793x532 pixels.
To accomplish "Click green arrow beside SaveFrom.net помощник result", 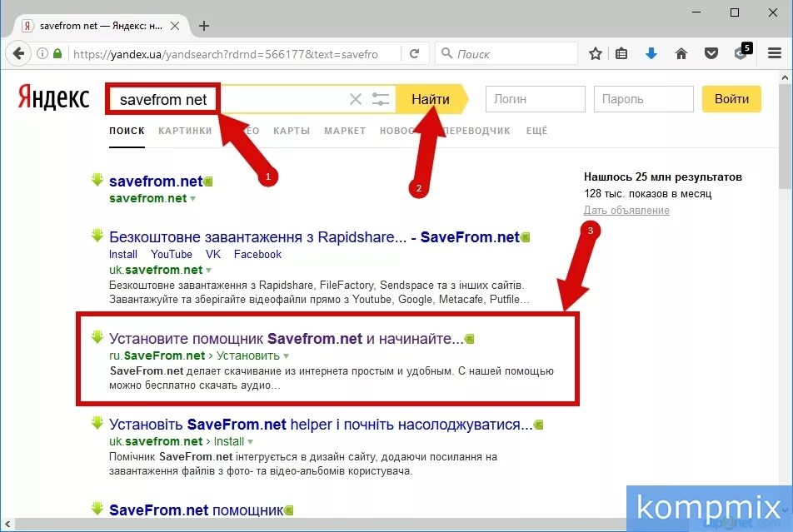I will [97, 508].
